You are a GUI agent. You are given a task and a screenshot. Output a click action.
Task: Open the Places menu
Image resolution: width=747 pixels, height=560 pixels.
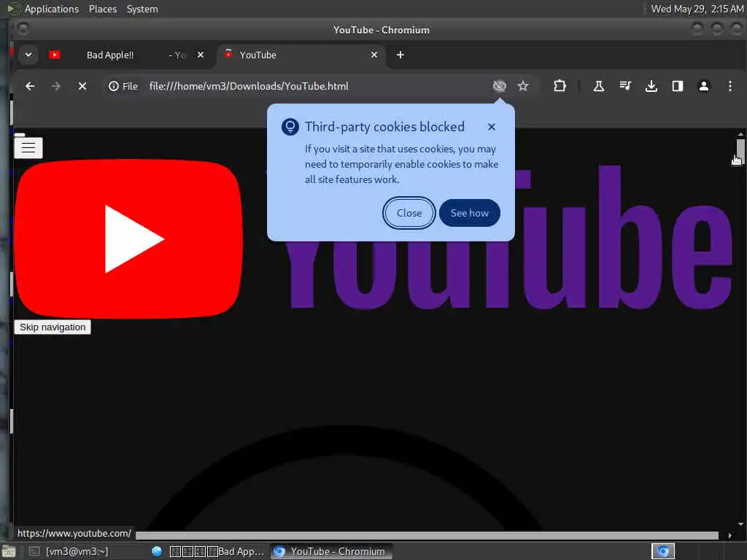[x=102, y=9]
